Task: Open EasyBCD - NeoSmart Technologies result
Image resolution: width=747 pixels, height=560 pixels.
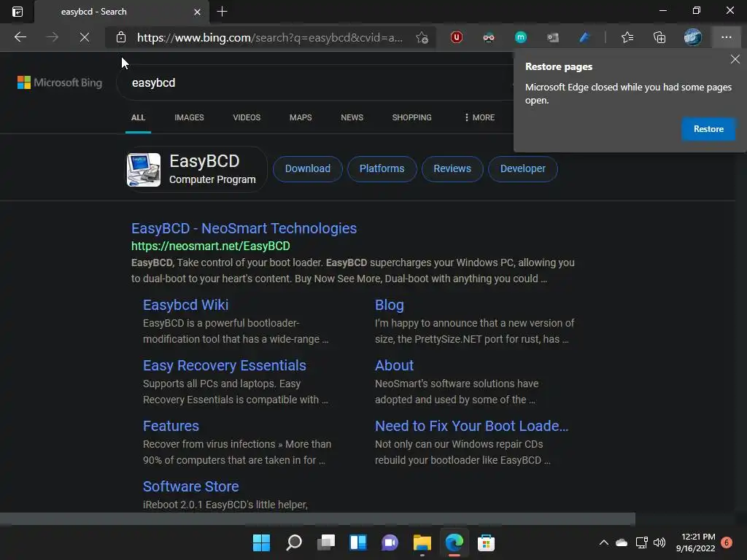Action: pyautogui.click(x=244, y=228)
